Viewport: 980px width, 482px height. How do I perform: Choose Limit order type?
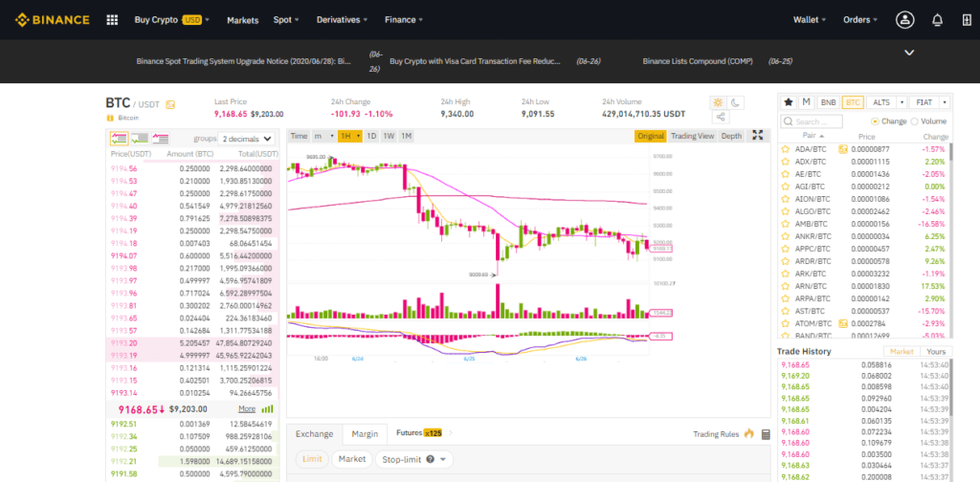pyautogui.click(x=312, y=459)
